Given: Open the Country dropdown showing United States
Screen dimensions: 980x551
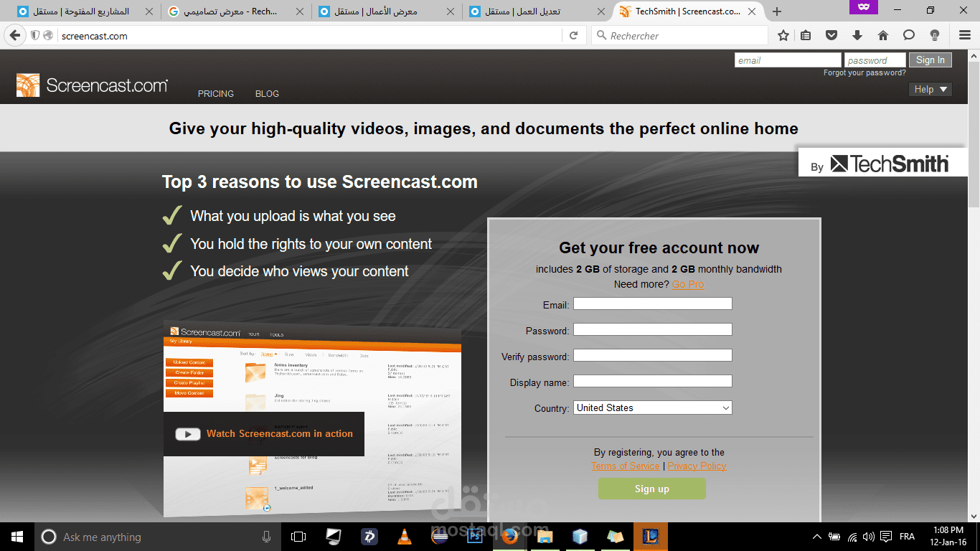Looking at the screenshot, I should [653, 408].
